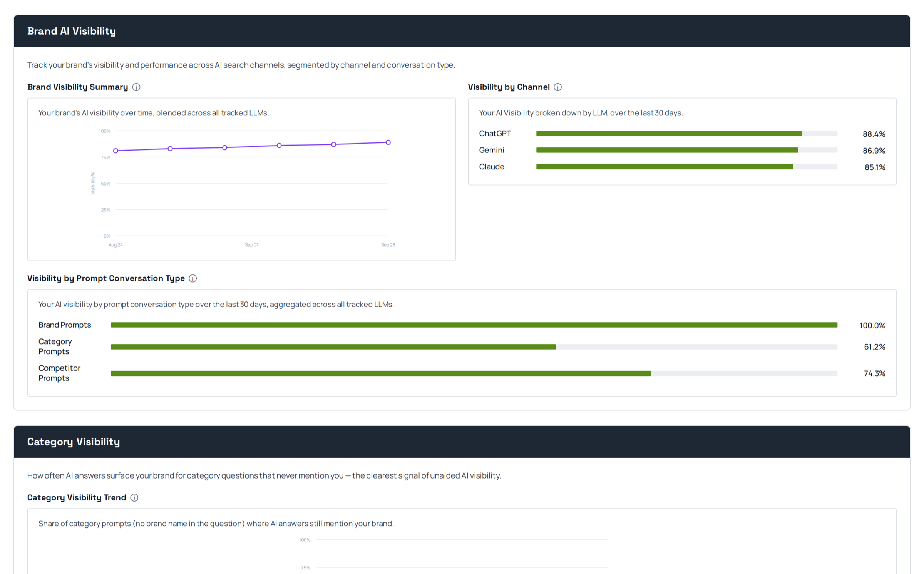Click the 86.9% value
The height and width of the screenshot is (574, 924).
tap(874, 151)
